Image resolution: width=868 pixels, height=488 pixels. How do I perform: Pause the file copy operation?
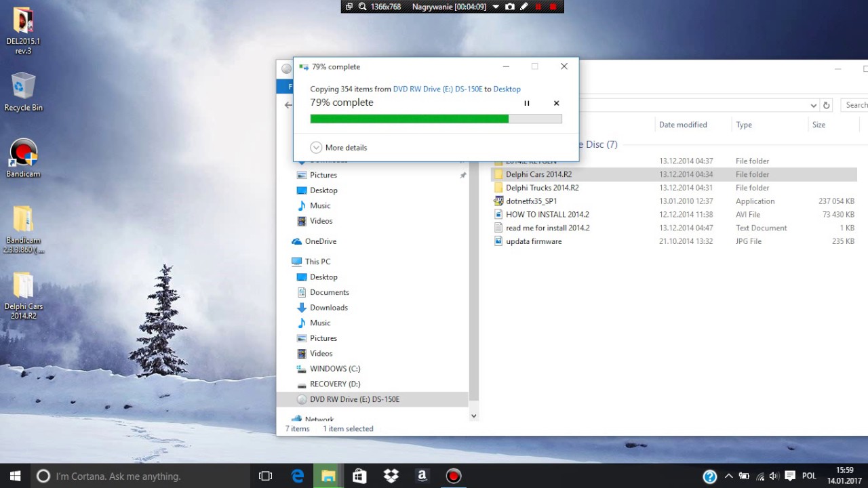[x=526, y=103]
